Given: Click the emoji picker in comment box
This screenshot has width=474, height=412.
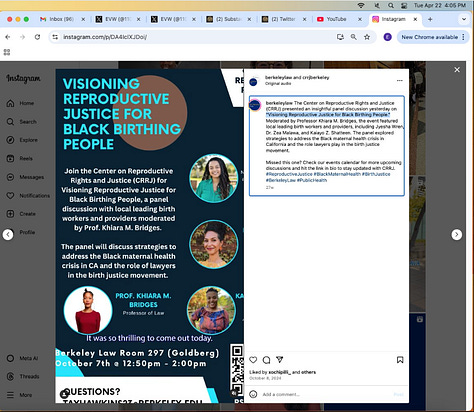Looking at the screenshot, I should pyautogui.click(x=253, y=394).
